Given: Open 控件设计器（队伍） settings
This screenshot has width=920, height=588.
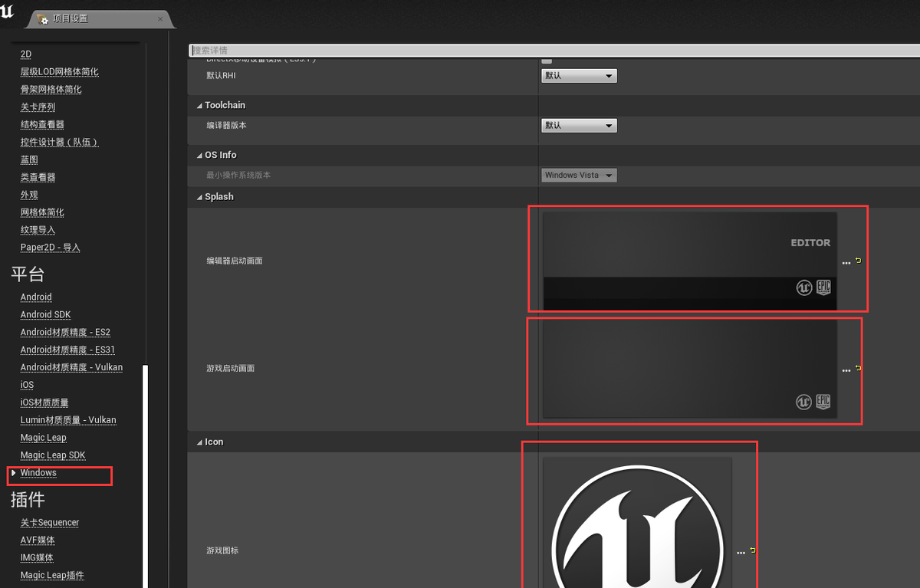Looking at the screenshot, I should pos(60,143).
